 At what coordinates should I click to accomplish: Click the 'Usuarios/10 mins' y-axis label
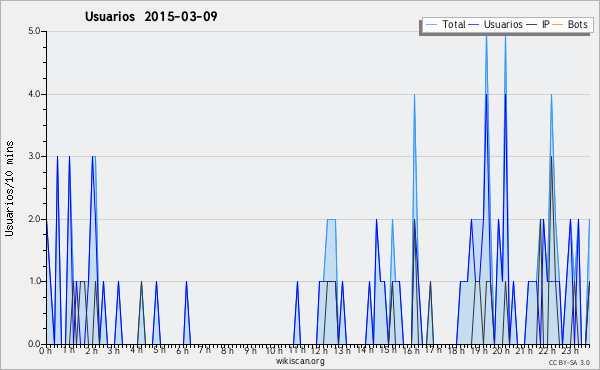point(9,189)
